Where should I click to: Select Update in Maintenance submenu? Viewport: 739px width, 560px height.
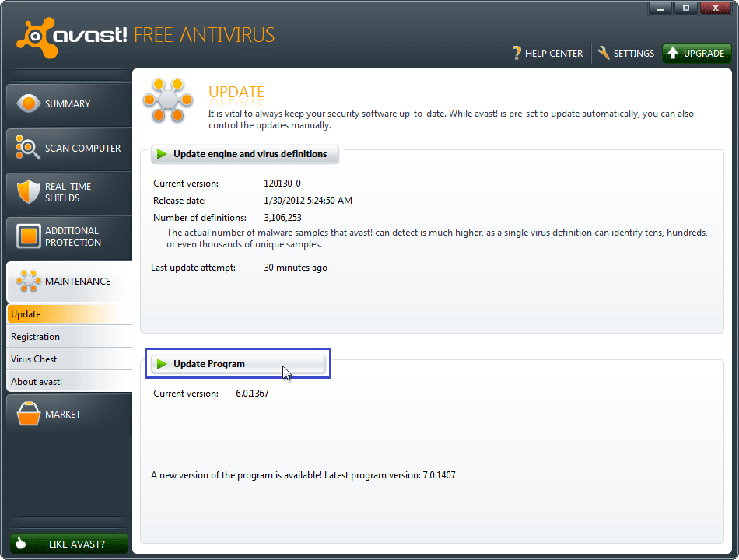[69, 314]
